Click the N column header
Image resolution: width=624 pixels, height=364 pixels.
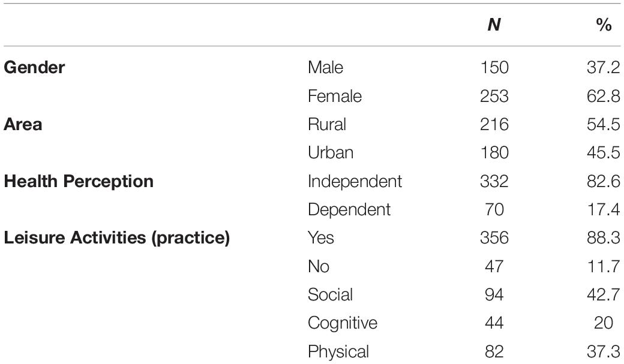click(494, 25)
